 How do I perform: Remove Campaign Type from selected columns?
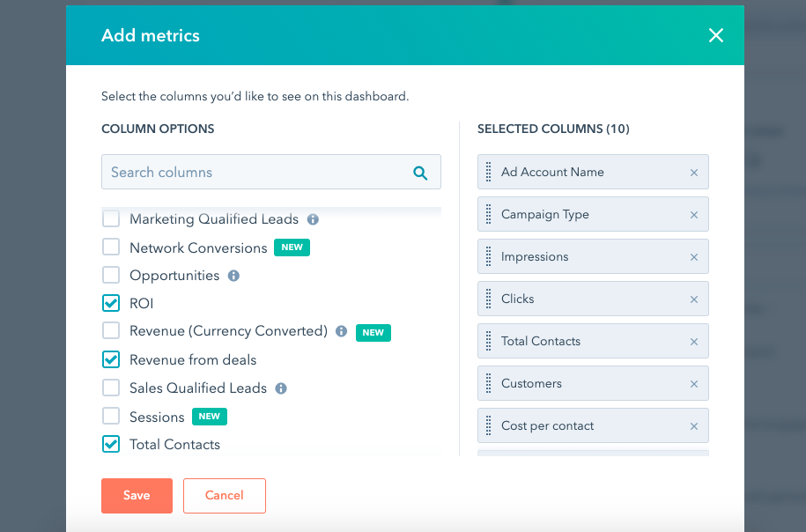(694, 215)
